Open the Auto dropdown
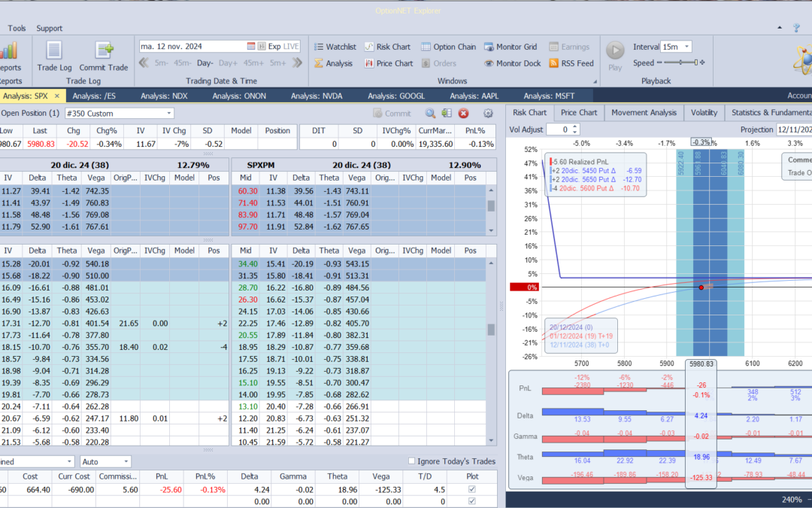This screenshot has width=812, height=508. click(126, 461)
